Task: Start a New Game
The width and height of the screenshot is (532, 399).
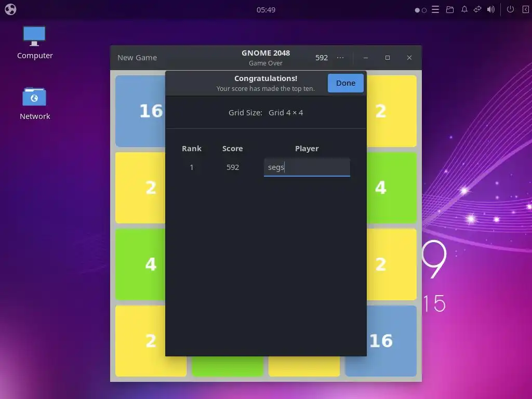Action: pos(137,58)
